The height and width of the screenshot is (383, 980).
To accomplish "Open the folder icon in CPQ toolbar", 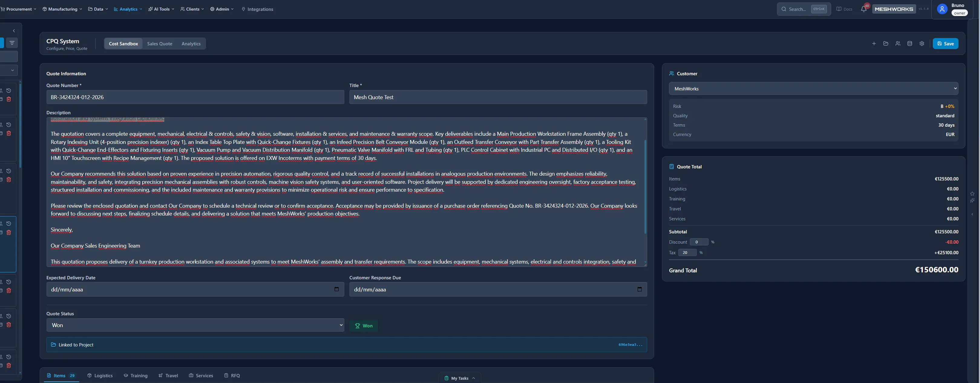I will (x=886, y=44).
